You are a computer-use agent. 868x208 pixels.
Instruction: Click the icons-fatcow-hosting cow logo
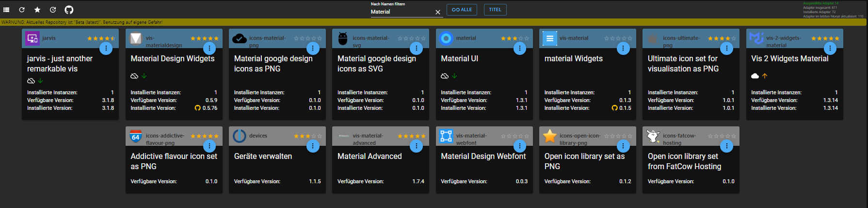[653, 136]
